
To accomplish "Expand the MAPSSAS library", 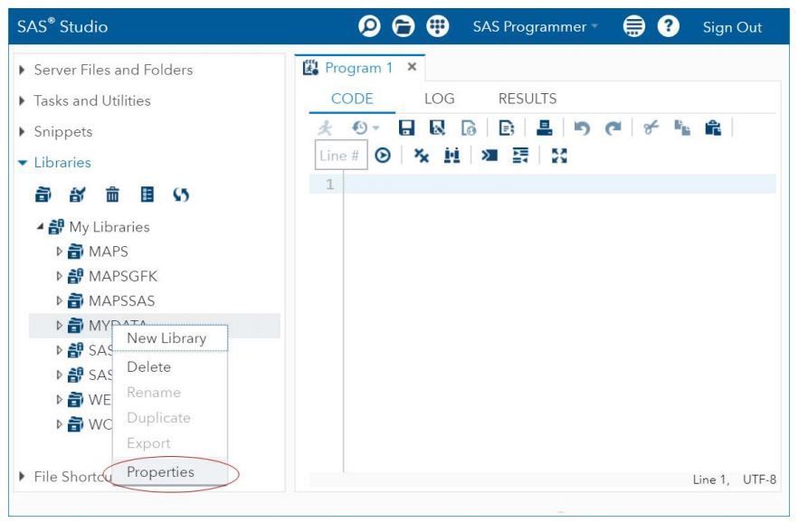I will [x=59, y=301].
